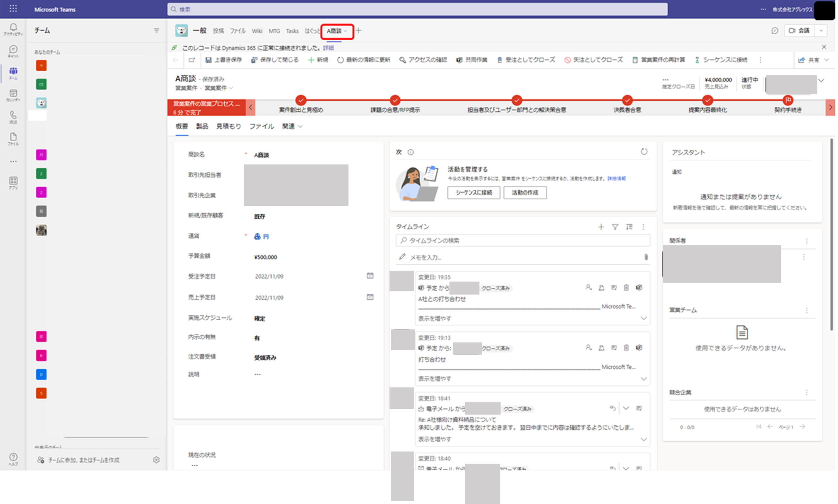Click the 活動の作成 button

click(x=525, y=193)
